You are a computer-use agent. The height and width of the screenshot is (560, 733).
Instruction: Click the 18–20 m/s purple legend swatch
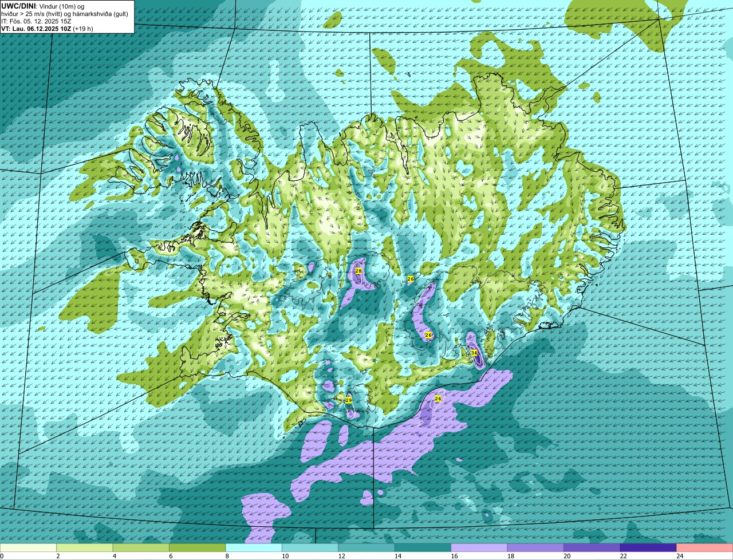pyautogui.click(x=535, y=547)
